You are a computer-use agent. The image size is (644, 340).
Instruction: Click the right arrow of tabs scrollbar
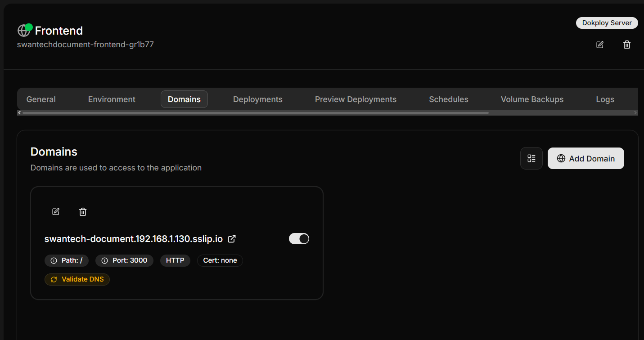pos(635,113)
